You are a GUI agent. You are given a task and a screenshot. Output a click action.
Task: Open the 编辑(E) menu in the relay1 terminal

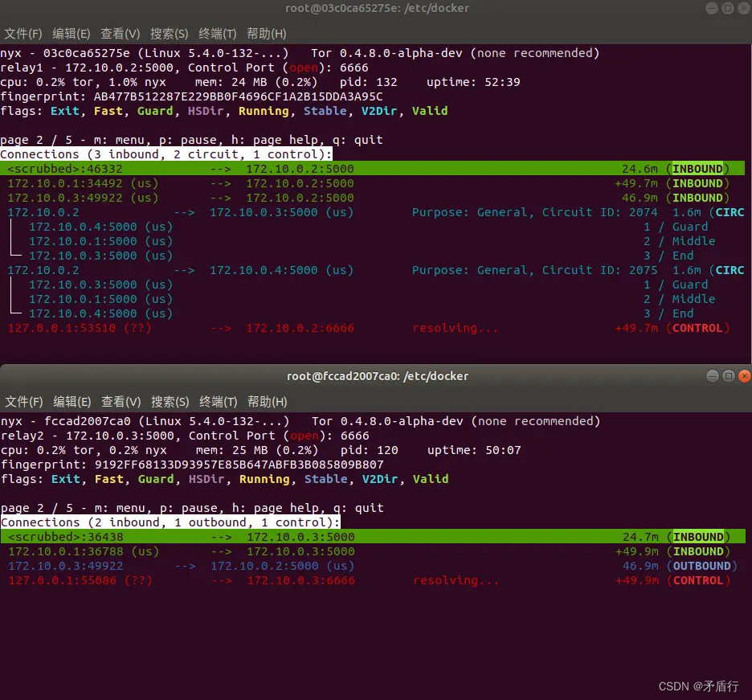[x=72, y=34]
